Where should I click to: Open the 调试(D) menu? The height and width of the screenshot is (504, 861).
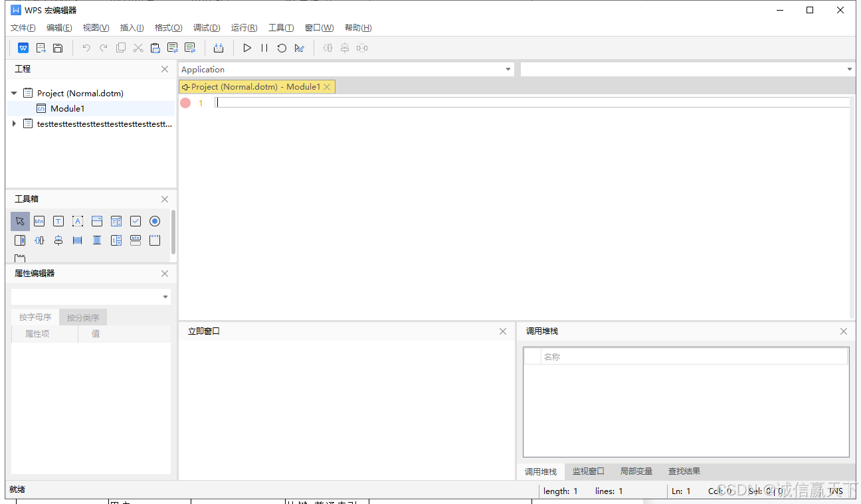(x=207, y=28)
